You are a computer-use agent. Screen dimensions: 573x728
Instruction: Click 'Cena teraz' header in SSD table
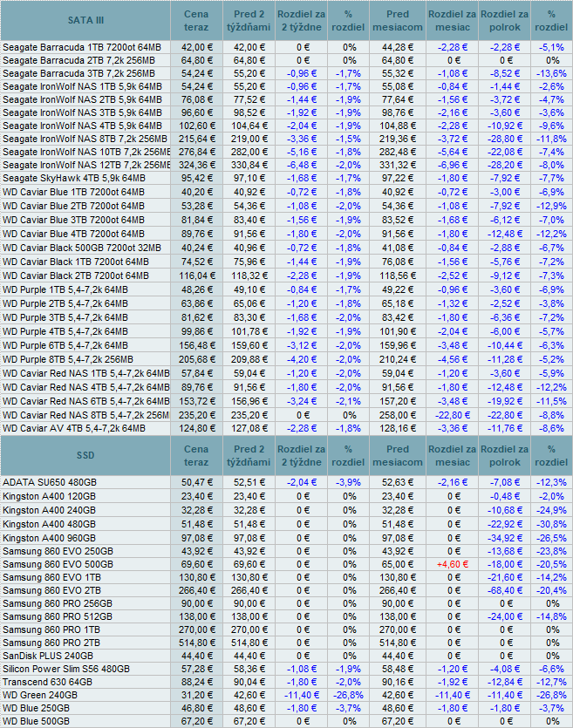(x=196, y=455)
